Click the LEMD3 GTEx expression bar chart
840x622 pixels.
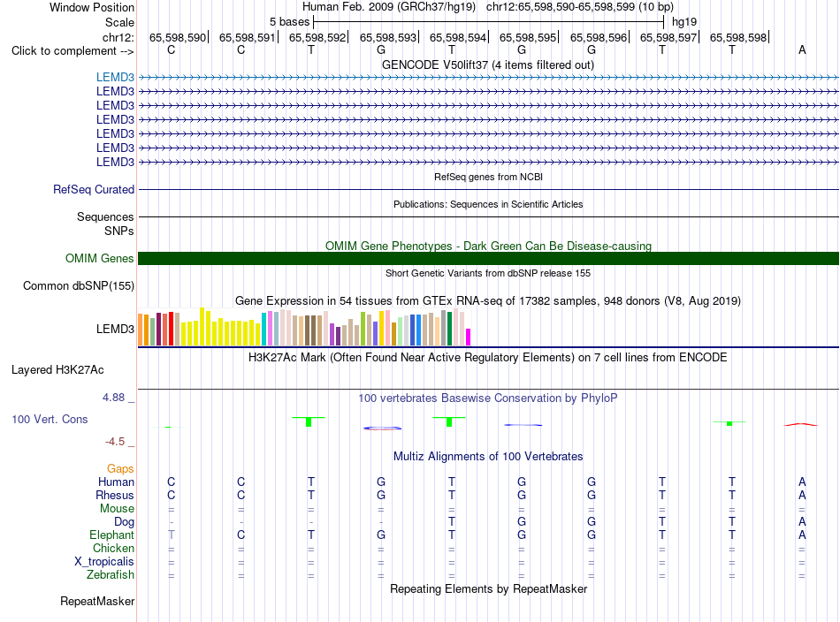click(304, 327)
